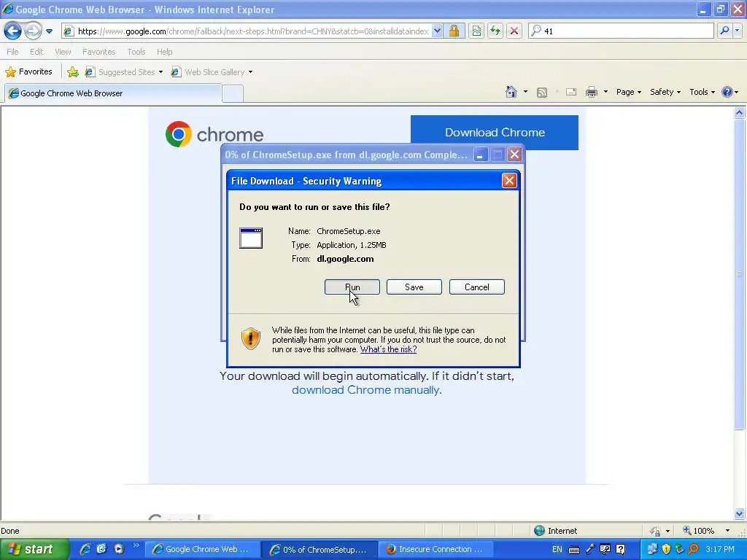Viewport: 747px width, 560px height.
Task: Refresh the page with the green arrows
Action: tap(495, 31)
